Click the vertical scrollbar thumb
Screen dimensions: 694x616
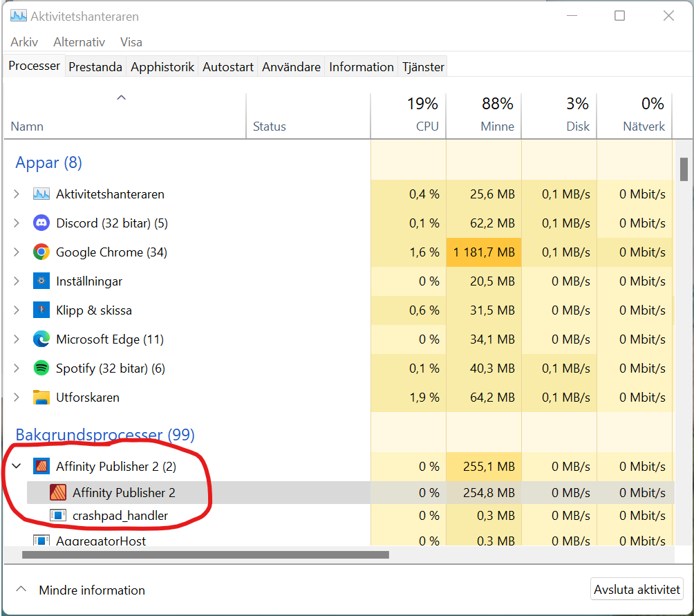[x=684, y=169]
